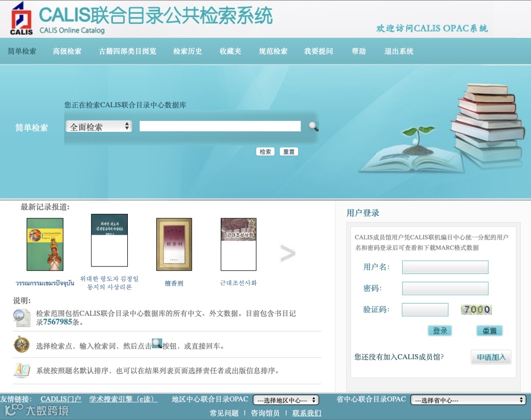Screen dimensions: 531x420
Task: Open the 檀香刑 book cover thumbnail
Action: coord(174,244)
